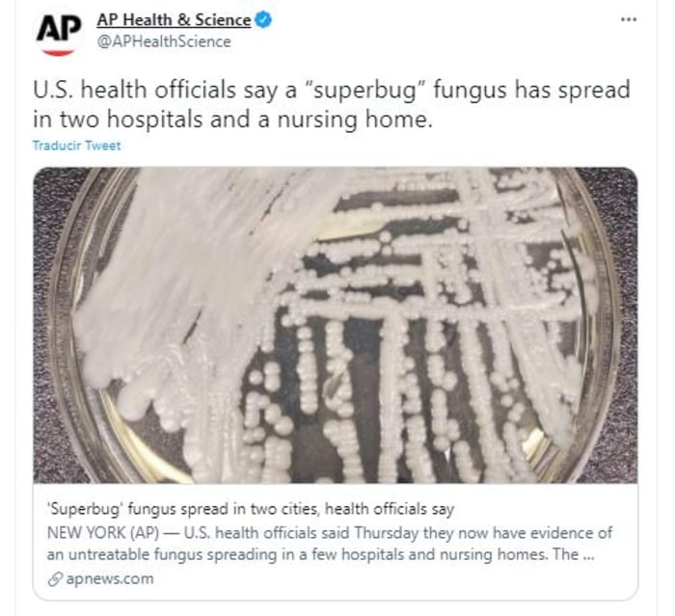Click the blue verified badge

pyautogui.click(x=263, y=20)
